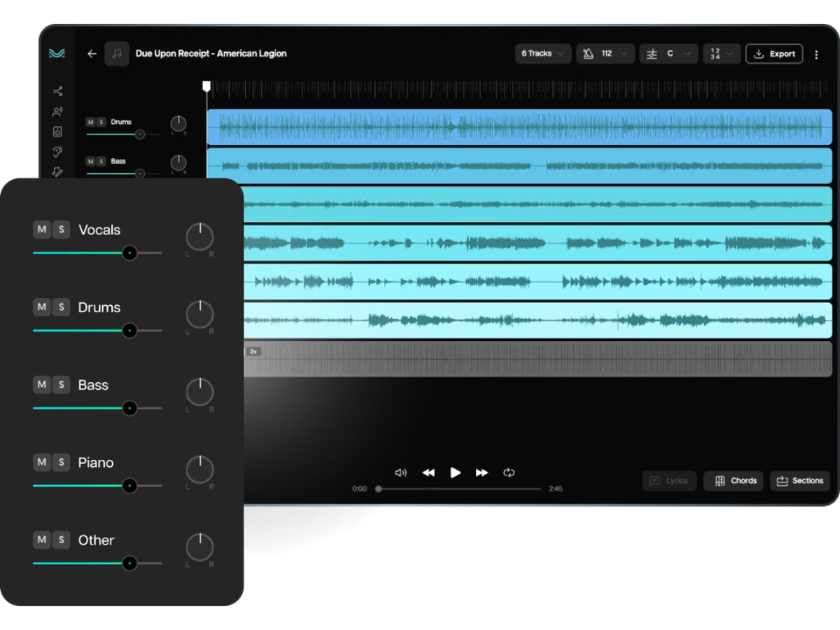Fast forward the song
This screenshot has width=840, height=630.
coord(482,472)
